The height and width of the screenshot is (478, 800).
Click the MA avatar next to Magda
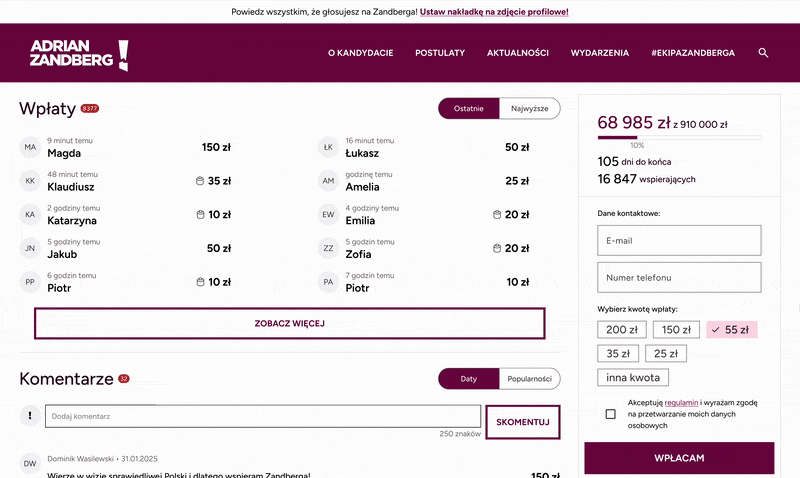point(30,147)
